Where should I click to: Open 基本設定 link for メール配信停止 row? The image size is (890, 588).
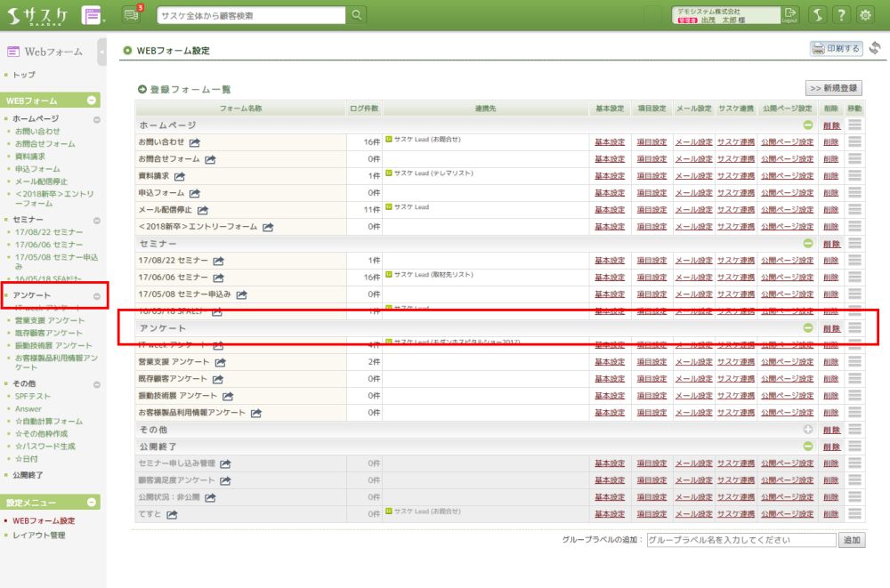pyautogui.click(x=610, y=210)
